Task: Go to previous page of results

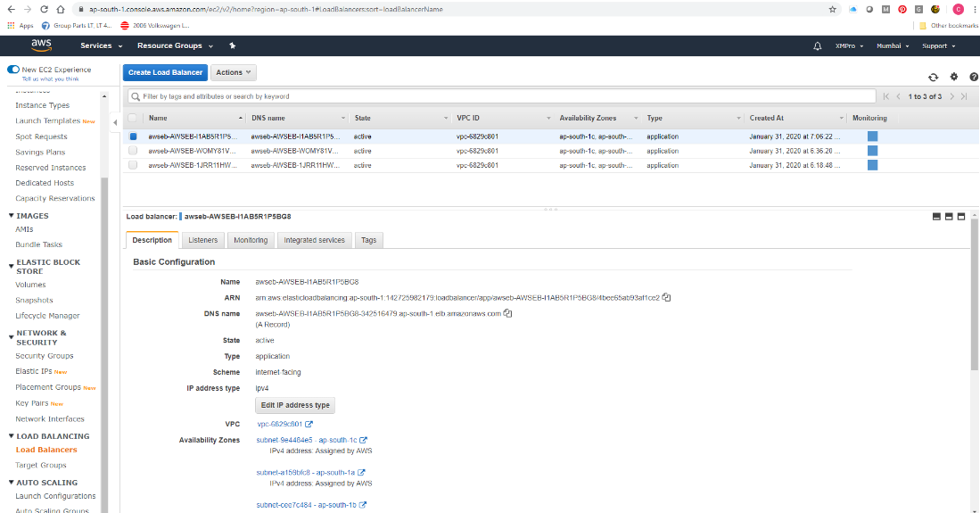Action: (899, 96)
